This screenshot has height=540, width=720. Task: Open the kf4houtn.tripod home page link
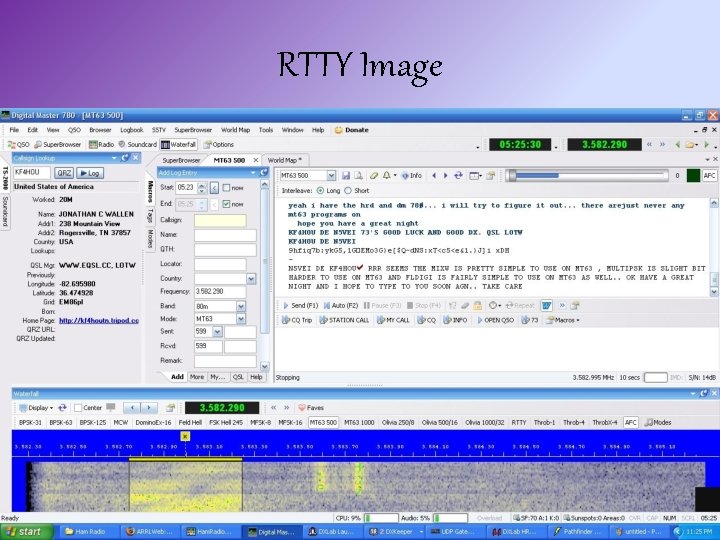(99, 321)
